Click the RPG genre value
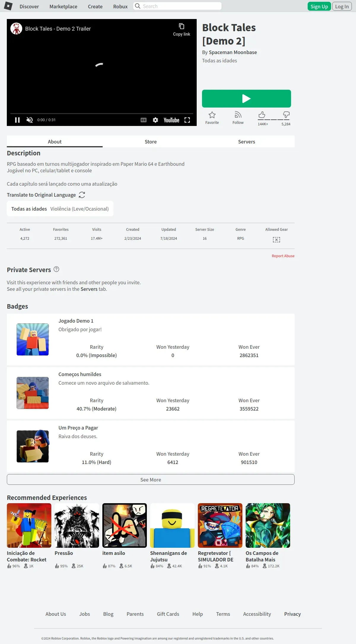 [x=241, y=238]
